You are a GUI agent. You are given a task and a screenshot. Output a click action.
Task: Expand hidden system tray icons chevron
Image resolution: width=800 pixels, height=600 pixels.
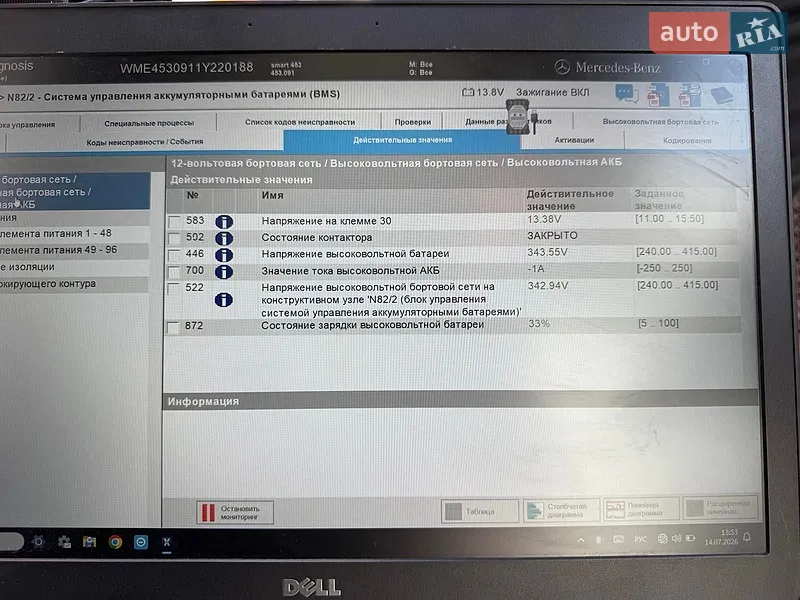581,540
